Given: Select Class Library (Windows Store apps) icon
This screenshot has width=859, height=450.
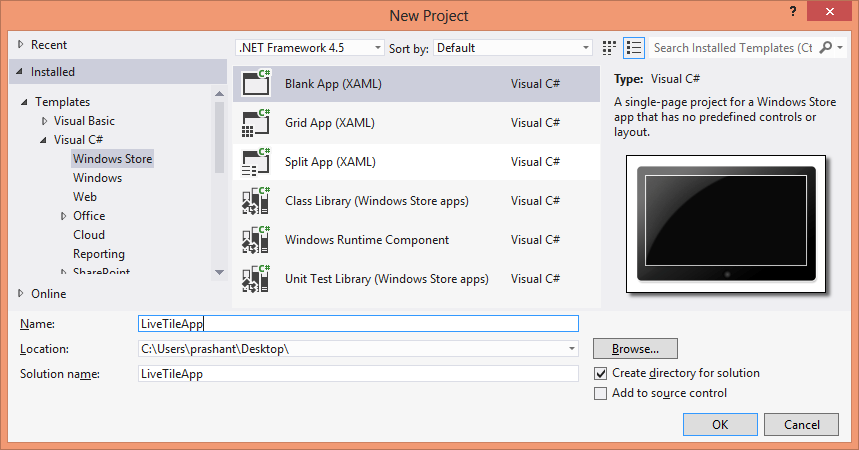Looking at the screenshot, I should tap(256, 201).
